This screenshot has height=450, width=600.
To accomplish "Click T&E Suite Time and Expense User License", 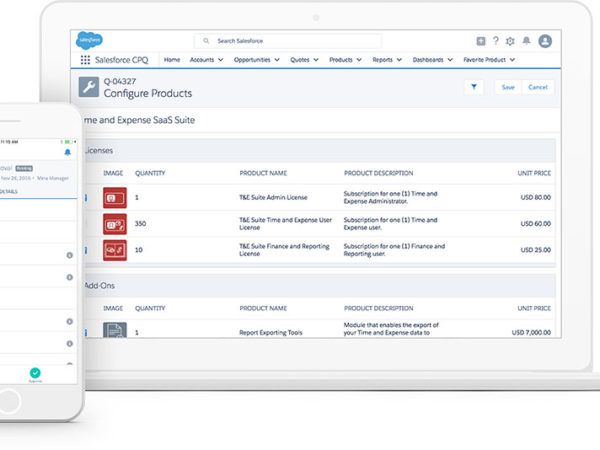I will click(285, 223).
